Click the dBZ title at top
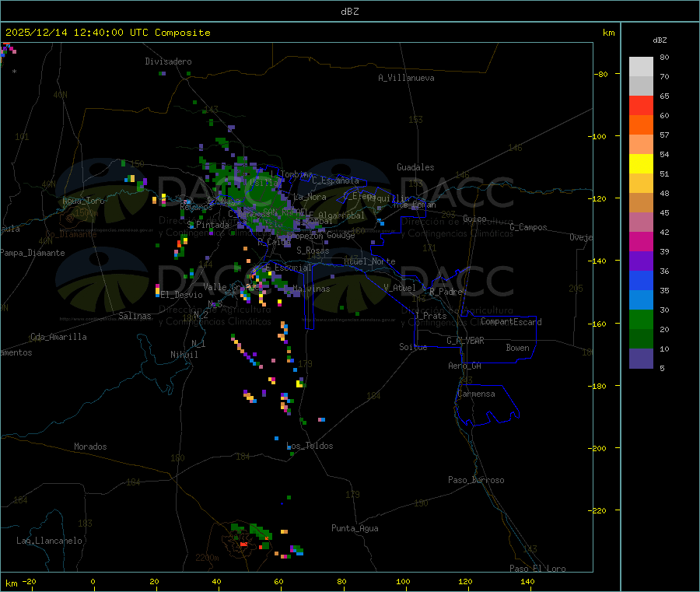This screenshot has width=700, height=592. (349, 12)
